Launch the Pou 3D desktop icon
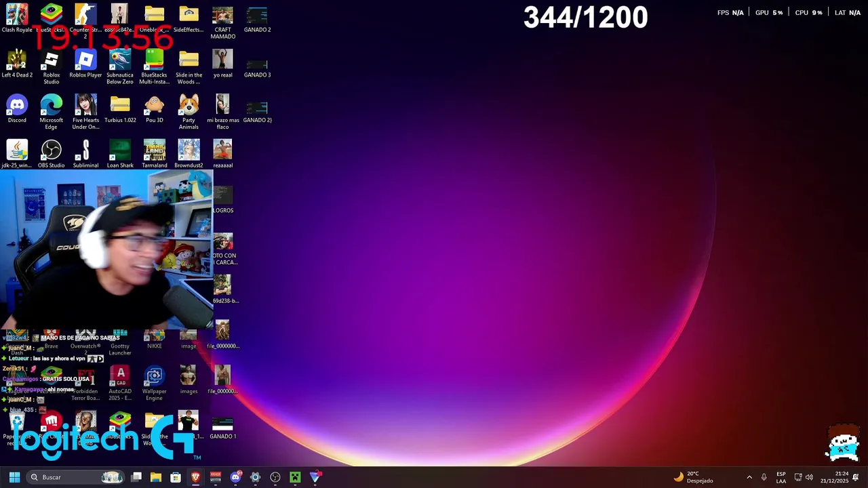Viewport: 868px width, 488px height. (x=154, y=110)
